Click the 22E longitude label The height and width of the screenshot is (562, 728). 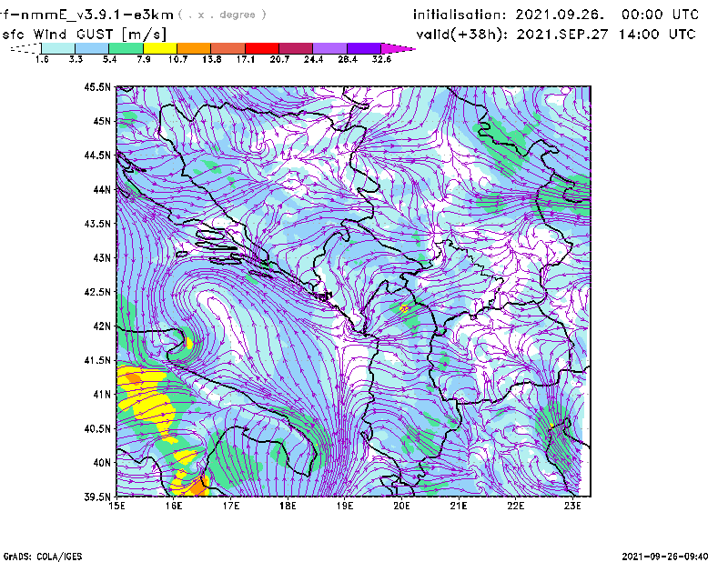tap(515, 506)
